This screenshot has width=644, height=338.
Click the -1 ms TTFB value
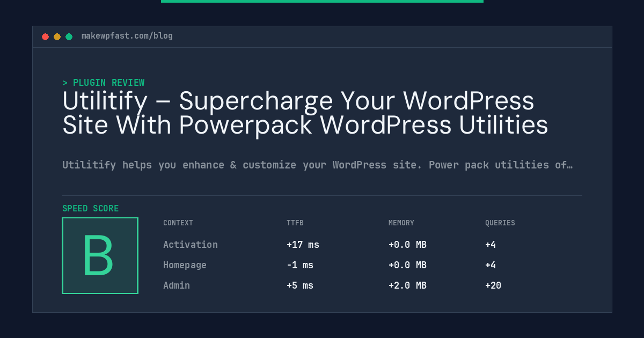tap(300, 265)
